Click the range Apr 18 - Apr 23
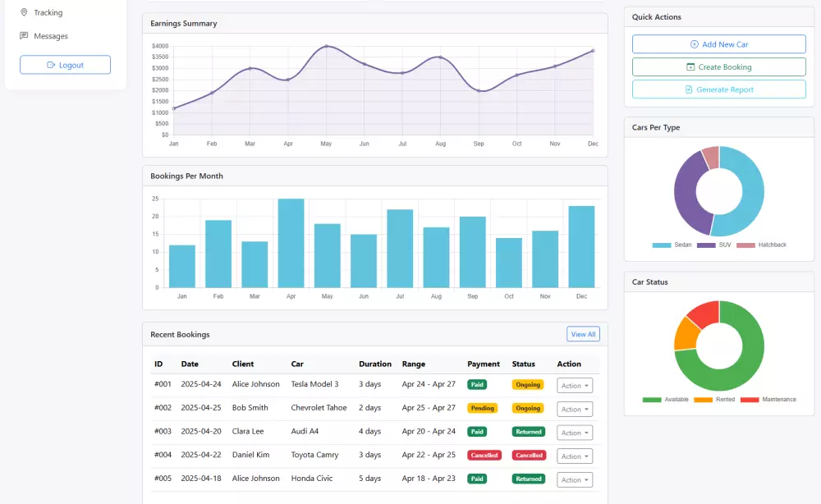The image size is (821, 504). coord(429,479)
